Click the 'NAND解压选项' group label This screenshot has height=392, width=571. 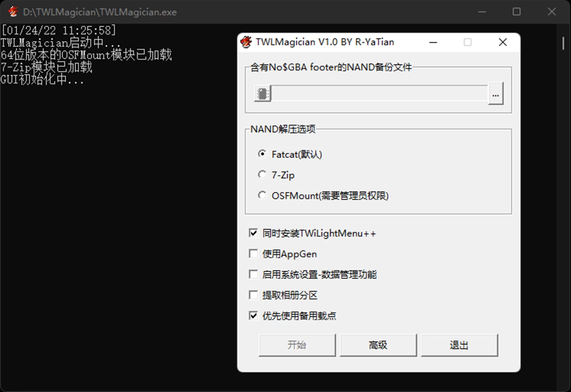click(283, 129)
